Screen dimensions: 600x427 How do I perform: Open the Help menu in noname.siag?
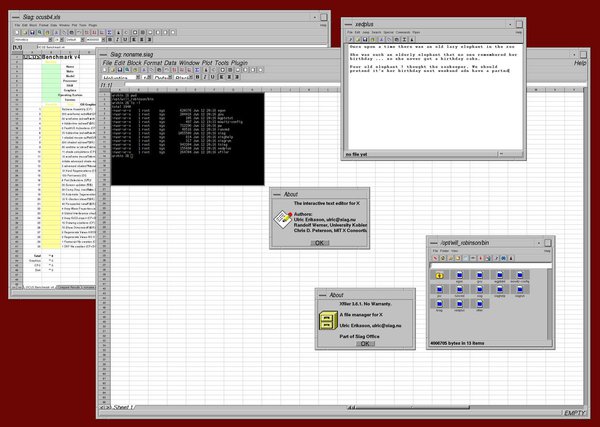580,63
